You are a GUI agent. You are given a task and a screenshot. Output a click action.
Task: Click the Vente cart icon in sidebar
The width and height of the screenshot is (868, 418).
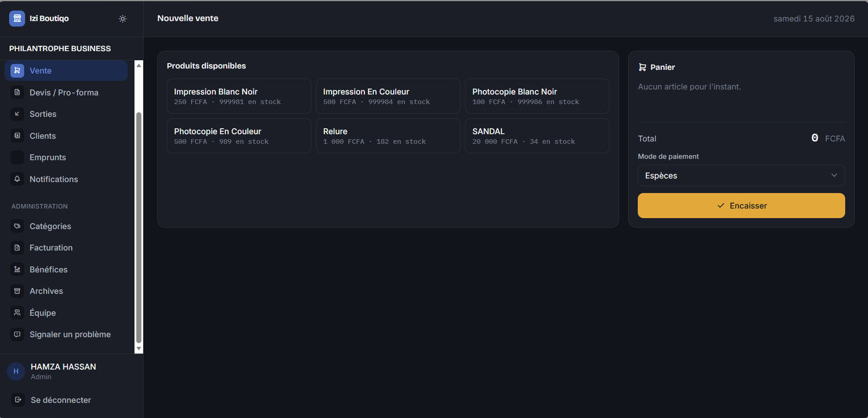coord(17,71)
